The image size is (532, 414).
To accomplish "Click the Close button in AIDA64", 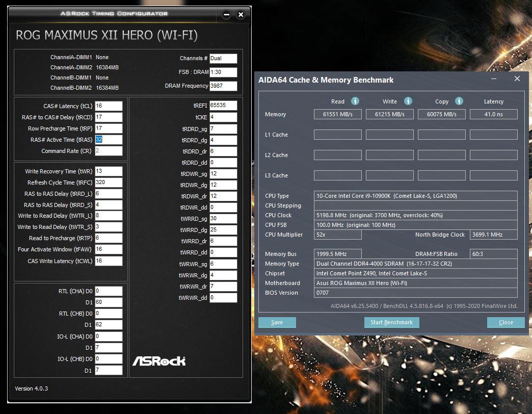I will [x=506, y=322].
